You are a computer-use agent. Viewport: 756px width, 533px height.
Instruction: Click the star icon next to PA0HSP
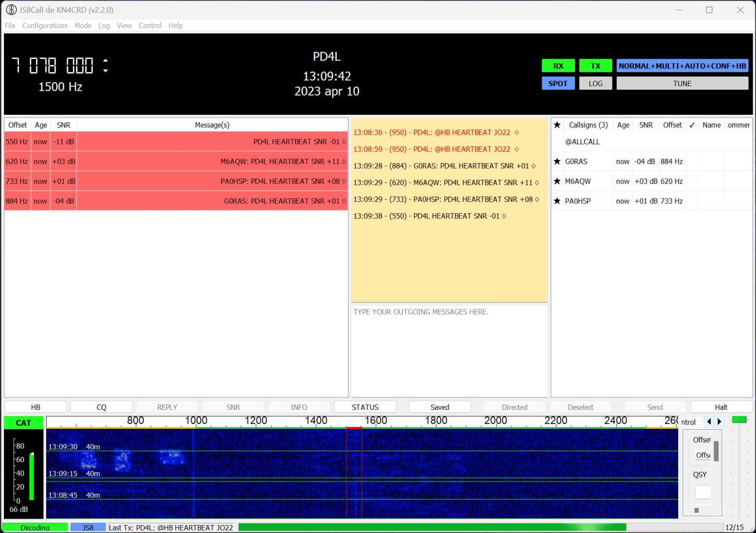[557, 201]
